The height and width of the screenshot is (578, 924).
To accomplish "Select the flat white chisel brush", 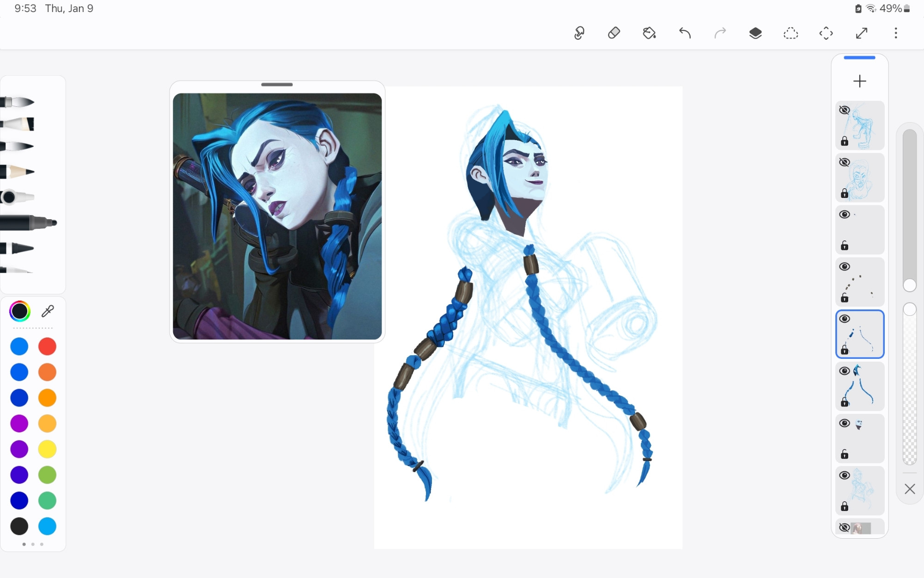I will 18,124.
